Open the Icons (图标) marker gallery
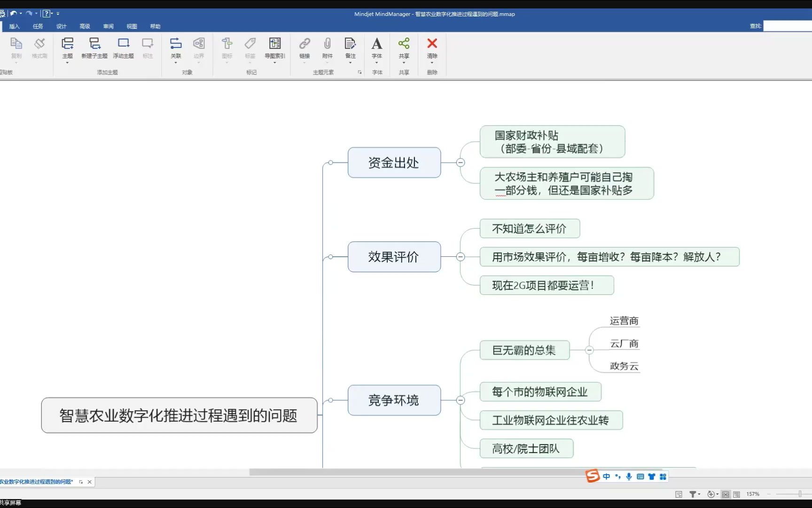Image resolution: width=812 pixels, height=508 pixels. 227,44
